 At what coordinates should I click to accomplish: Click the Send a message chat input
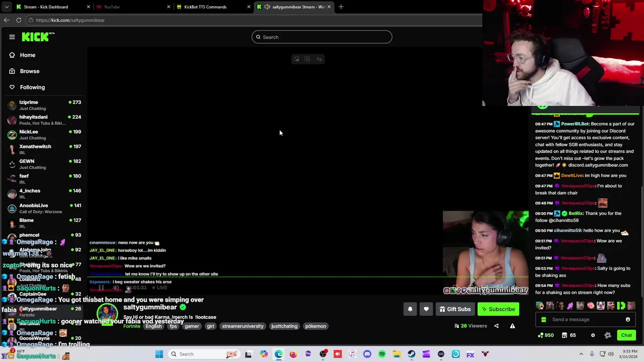(585, 319)
